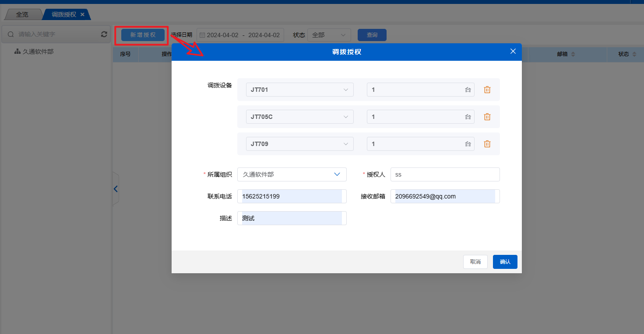The image size is (644, 334).
Task: Click the 取消 button
Action: point(475,262)
